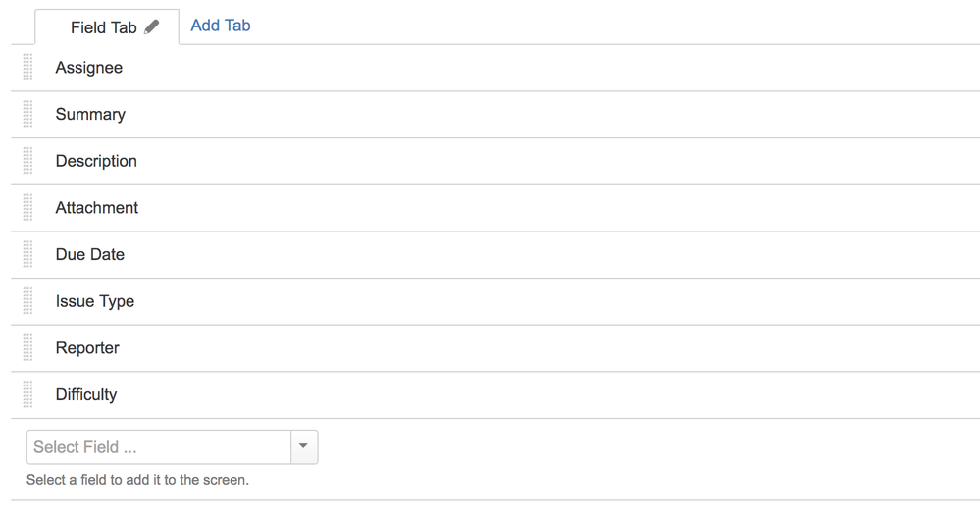Click into the Select Field input box
980x513 pixels.
tap(159, 446)
